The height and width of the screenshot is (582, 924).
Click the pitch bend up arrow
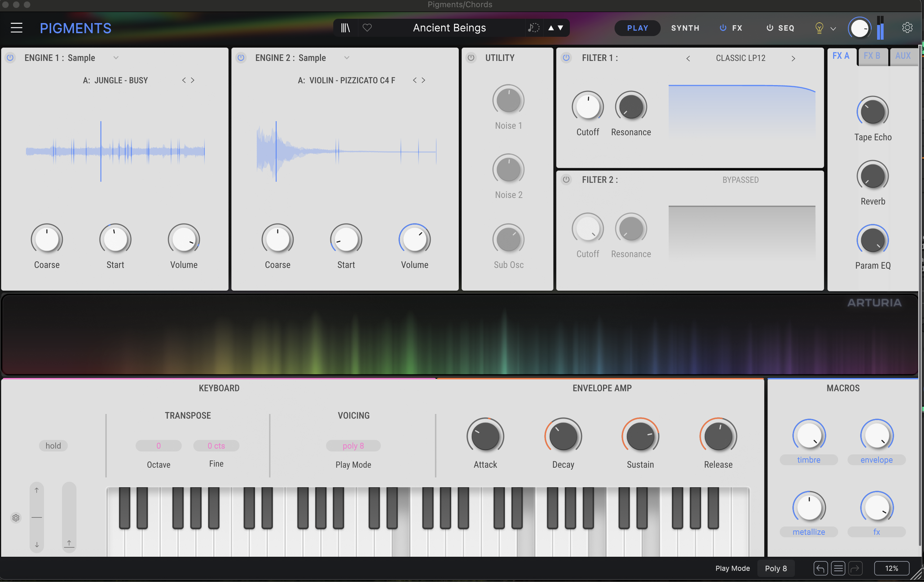[36, 490]
